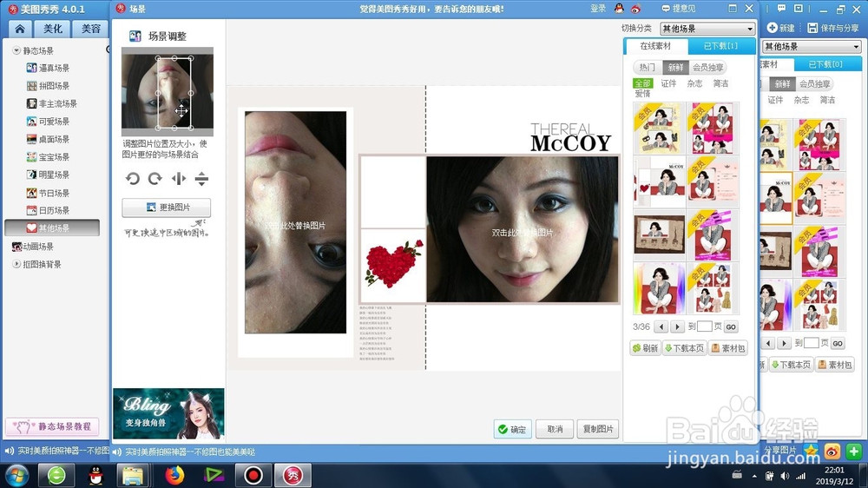
Task: Open the 素材包 button in scene dialog
Action: pyautogui.click(x=728, y=348)
